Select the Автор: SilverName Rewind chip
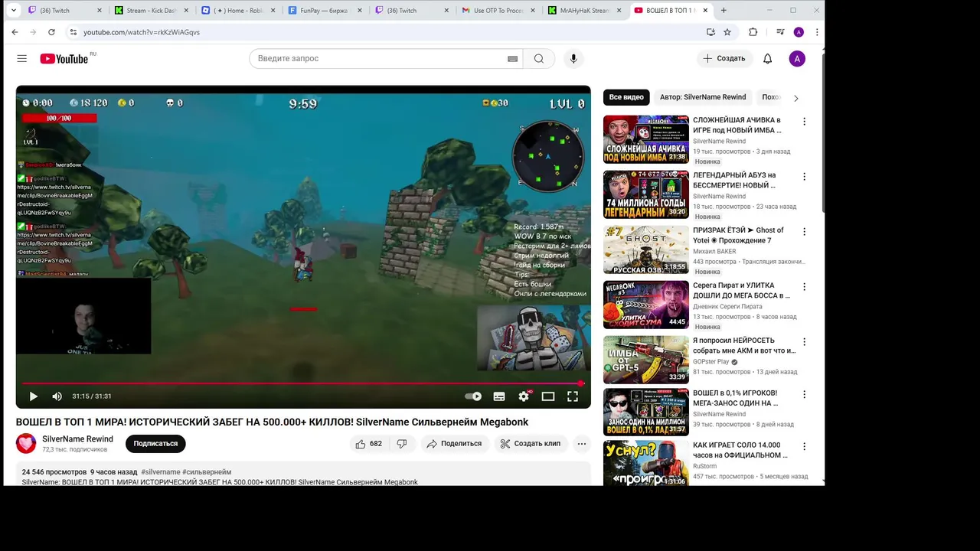The image size is (980, 551). pyautogui.click(x=703, y=97)
